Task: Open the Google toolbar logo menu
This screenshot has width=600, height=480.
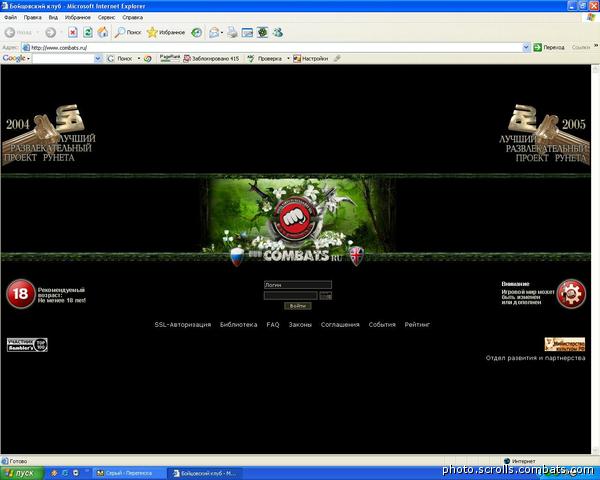Action: click(x=16, y=58)
